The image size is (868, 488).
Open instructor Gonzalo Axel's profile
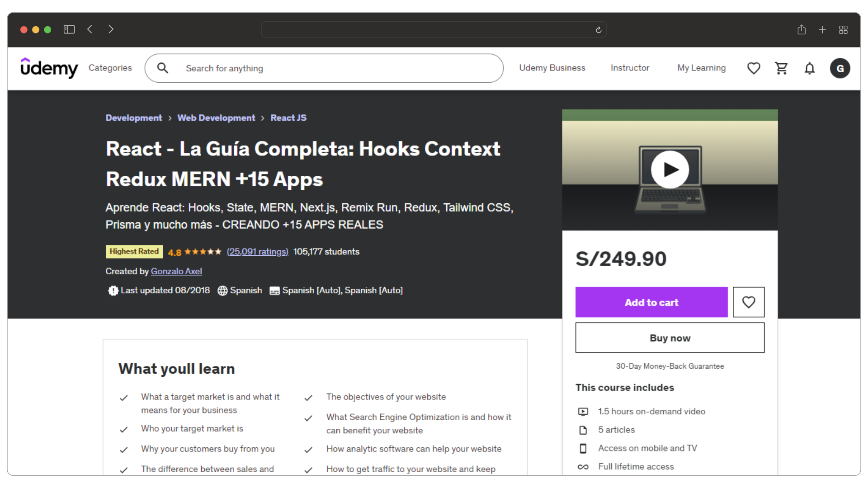[176, 271]
